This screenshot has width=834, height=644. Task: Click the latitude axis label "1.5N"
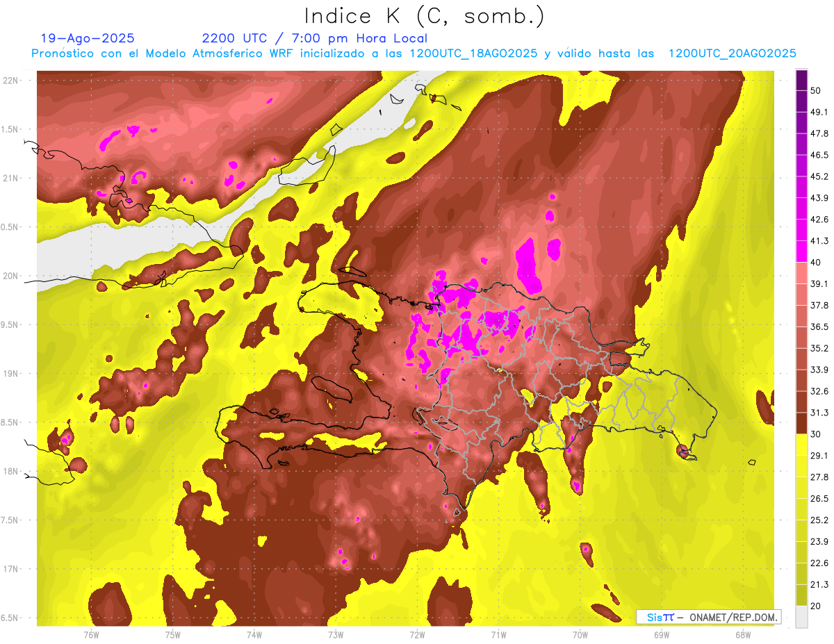point(11,129)
